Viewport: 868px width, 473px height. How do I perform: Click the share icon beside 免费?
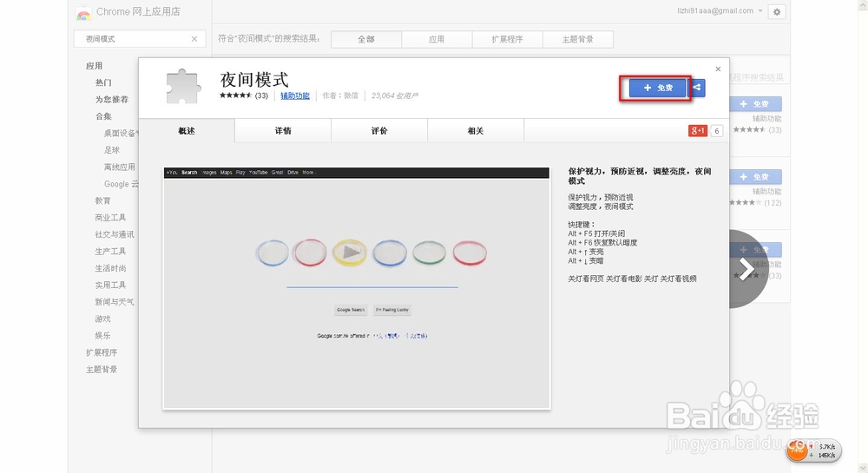[x=697, y=88]
